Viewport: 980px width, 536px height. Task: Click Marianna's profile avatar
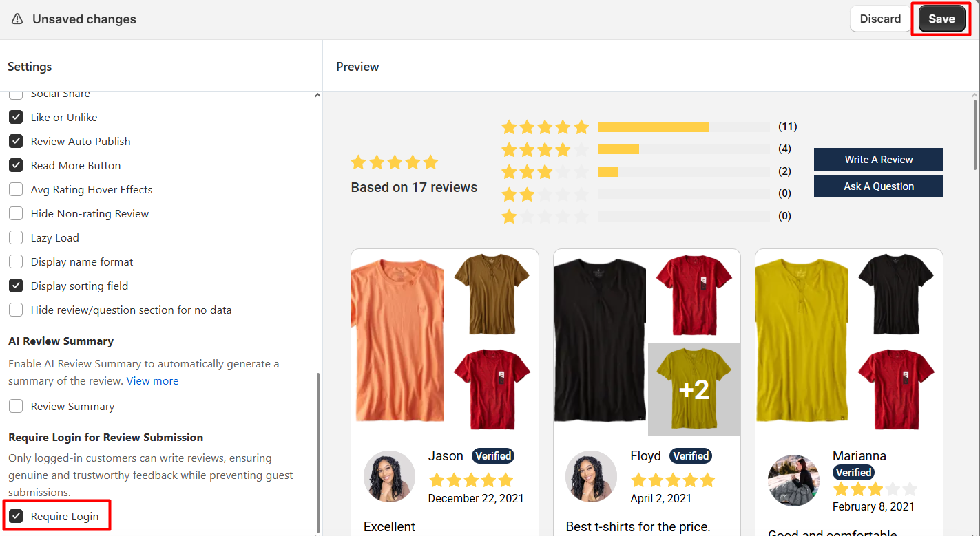coord(793,480)
